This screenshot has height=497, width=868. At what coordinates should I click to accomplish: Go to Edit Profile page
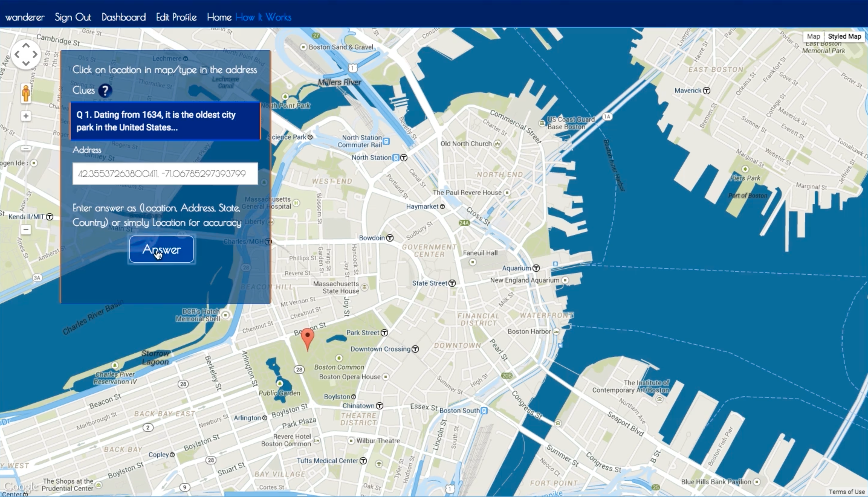point(176,17)
